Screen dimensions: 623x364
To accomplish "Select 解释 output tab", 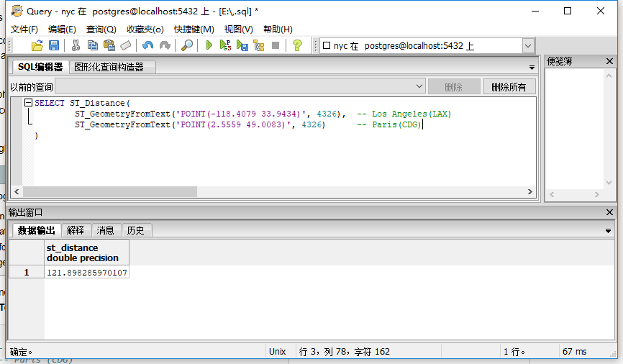I will 76,230.
